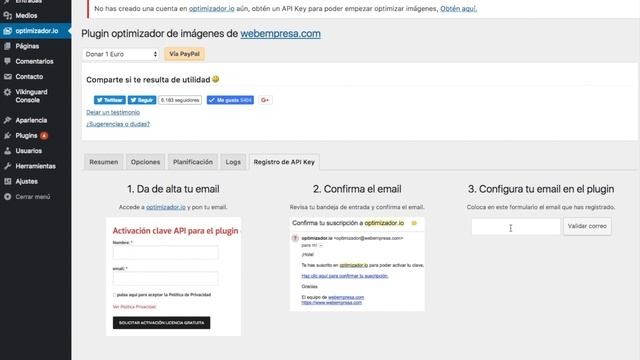Click the Vía PayPal button

(184, 54)
